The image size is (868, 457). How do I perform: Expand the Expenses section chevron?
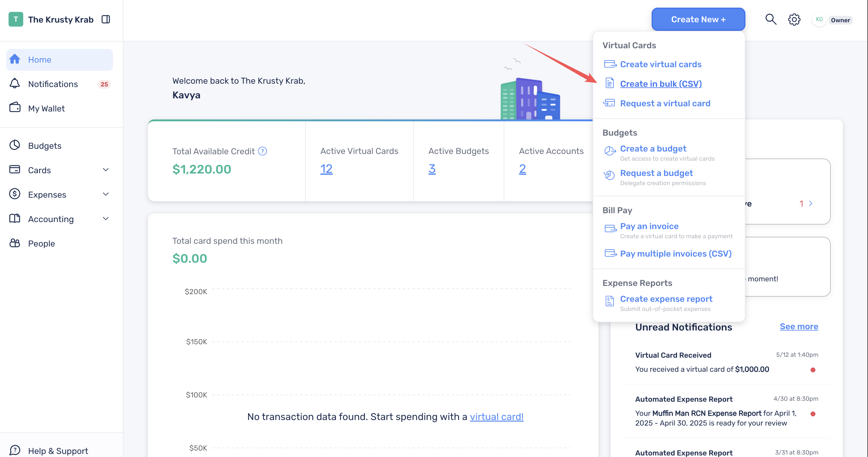point(106,194)
